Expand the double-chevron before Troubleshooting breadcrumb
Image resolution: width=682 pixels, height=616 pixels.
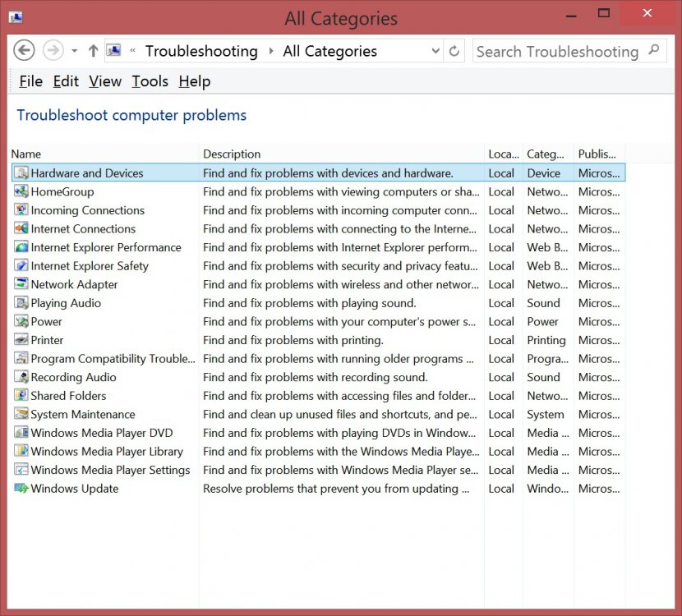[132, 51]
